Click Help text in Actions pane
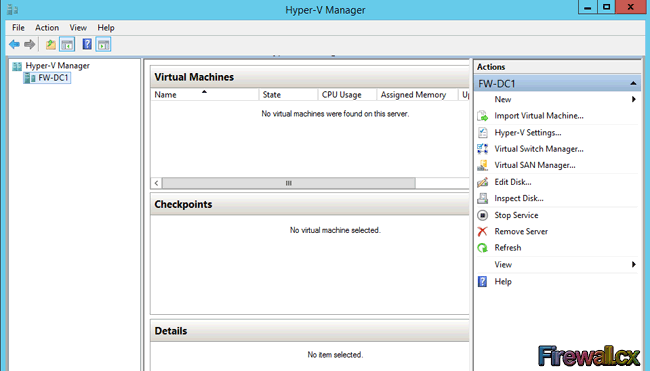 click(x=503, y=282)
